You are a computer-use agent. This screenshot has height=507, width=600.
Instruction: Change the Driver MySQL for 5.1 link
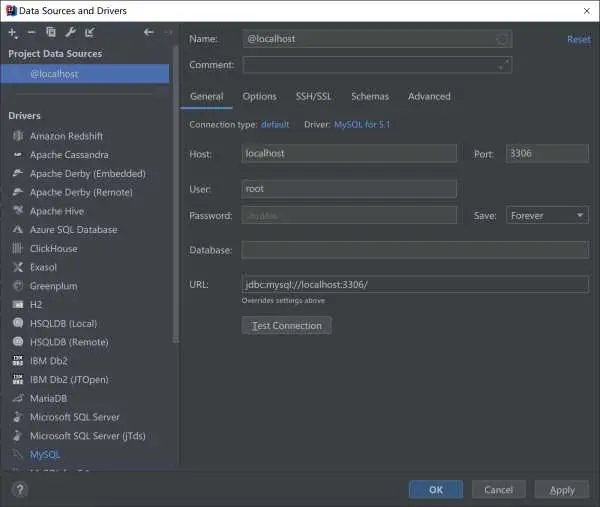(362, 124)
